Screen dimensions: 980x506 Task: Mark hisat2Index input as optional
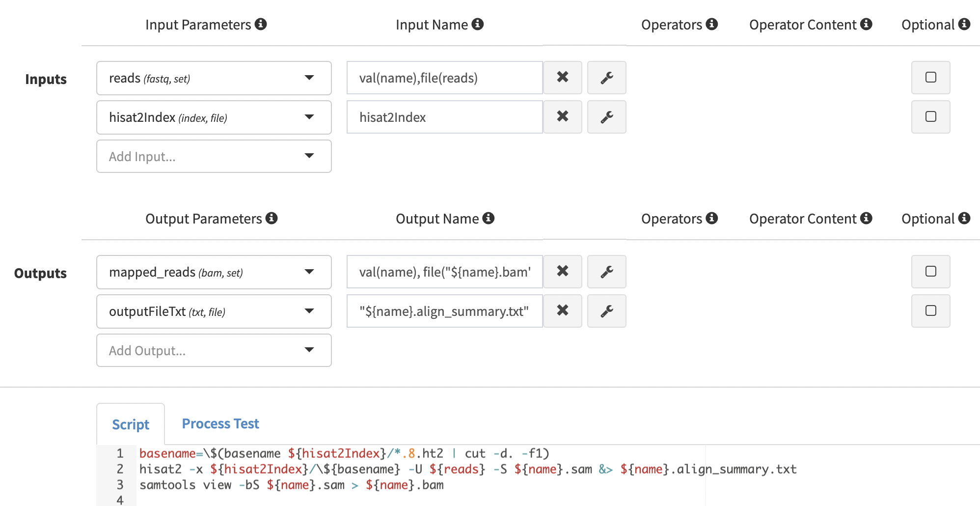point(931,116)
